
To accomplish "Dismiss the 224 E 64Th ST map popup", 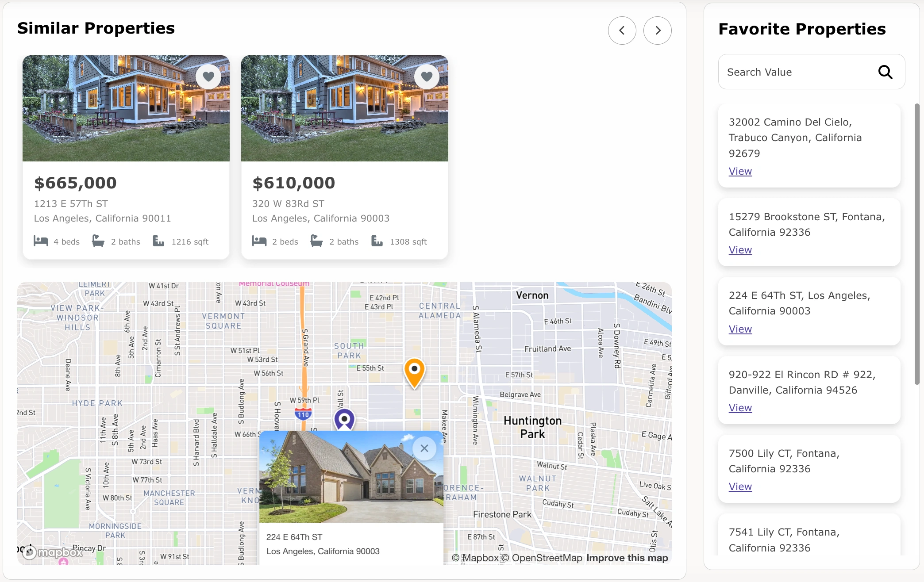I will [424, 448].
